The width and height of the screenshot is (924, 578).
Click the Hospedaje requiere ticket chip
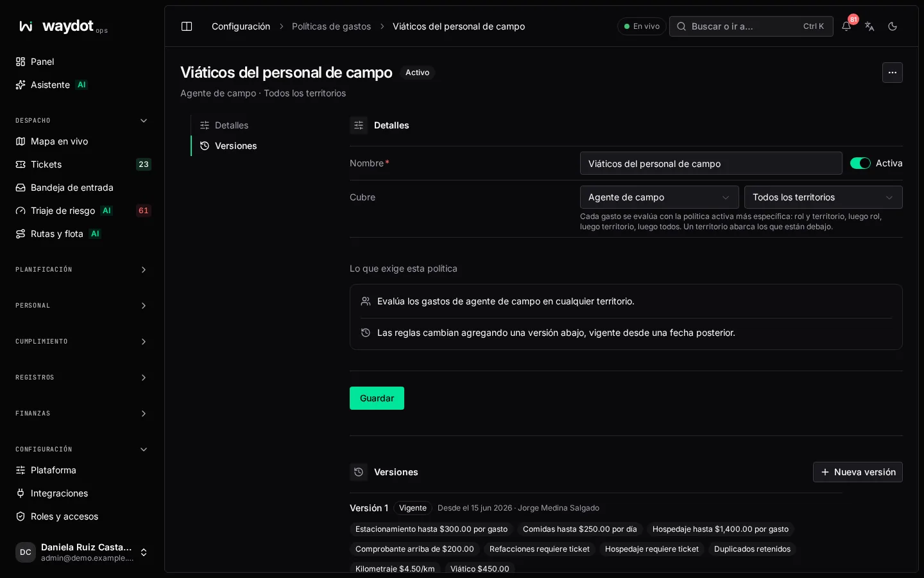pos(652,549)
